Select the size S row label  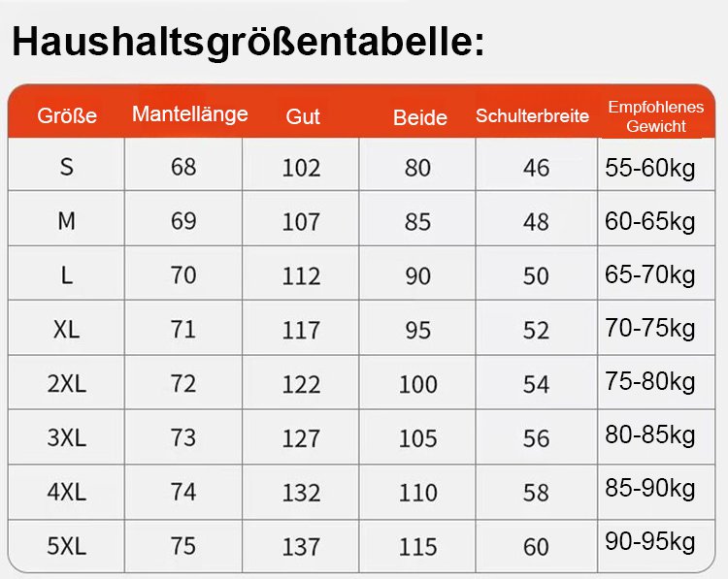66,167
